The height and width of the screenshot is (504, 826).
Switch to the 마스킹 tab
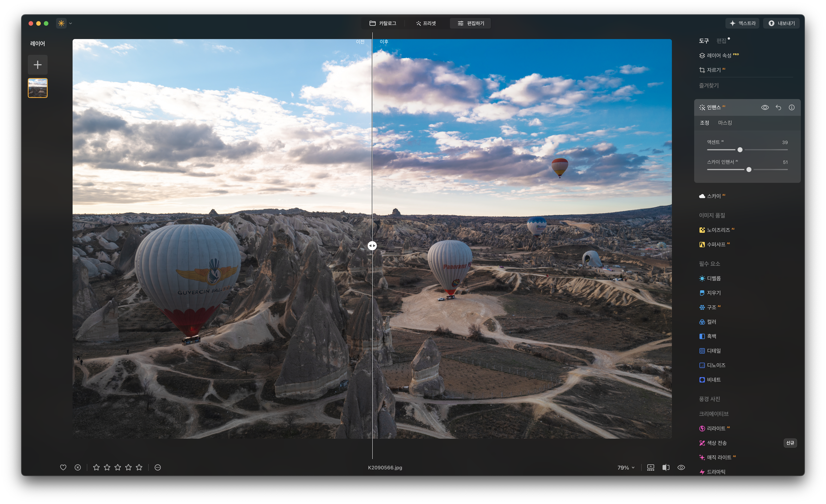(x=725, y=123)
